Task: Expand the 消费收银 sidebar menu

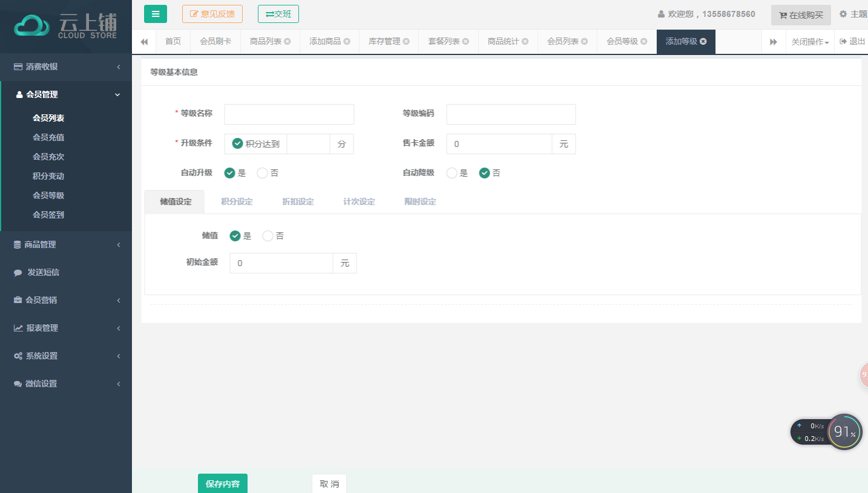Action: 66,67
